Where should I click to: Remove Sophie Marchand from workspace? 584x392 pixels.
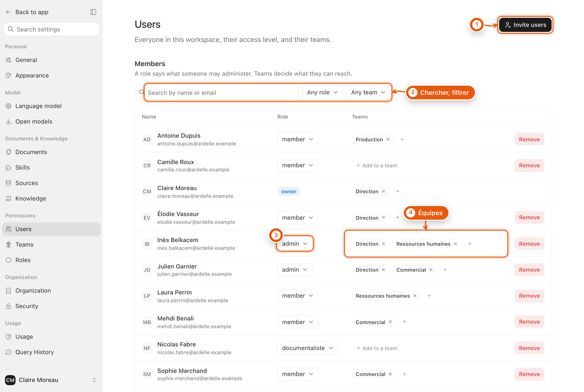(x=529, y=374)
